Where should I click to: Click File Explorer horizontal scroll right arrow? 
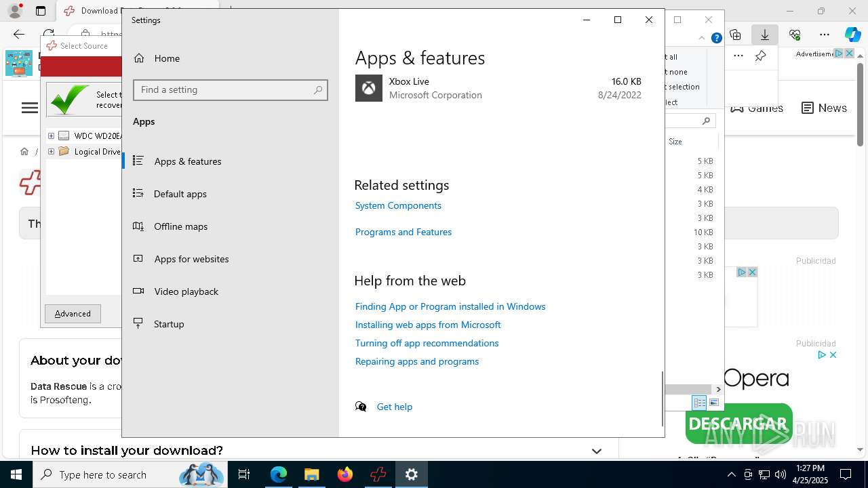[718, 389]
